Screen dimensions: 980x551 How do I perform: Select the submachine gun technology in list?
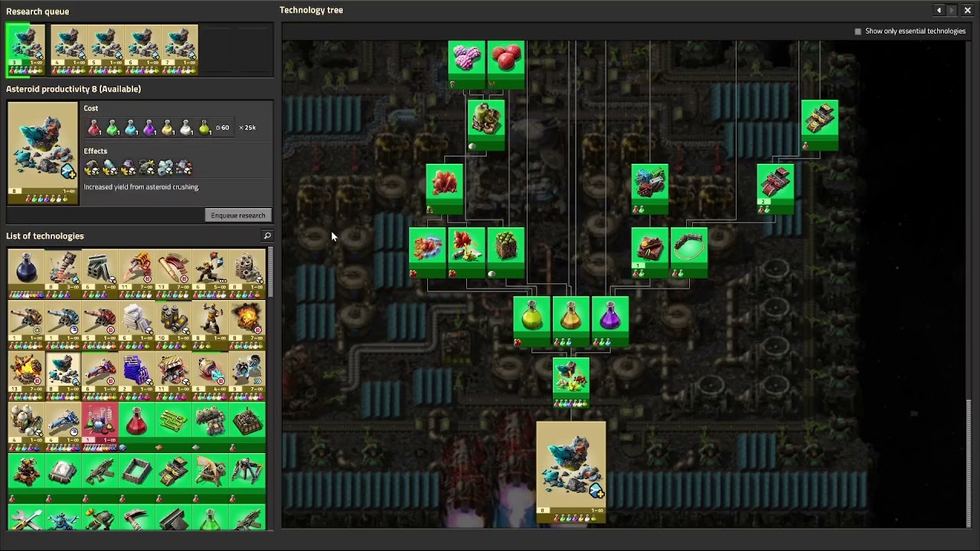click(100, 478)
